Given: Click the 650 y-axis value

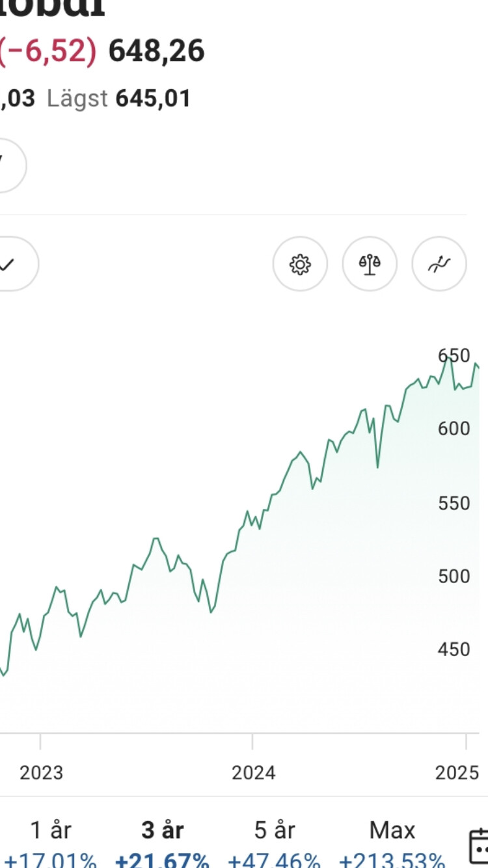Looking at the screenshot, I should 454,356.
